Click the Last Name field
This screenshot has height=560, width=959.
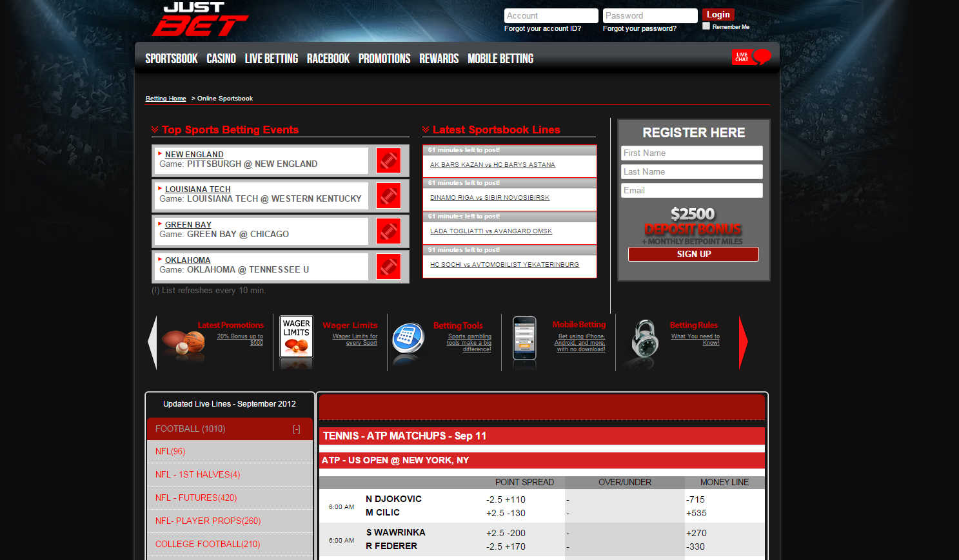pyautogui.click(x=691, y=171)
